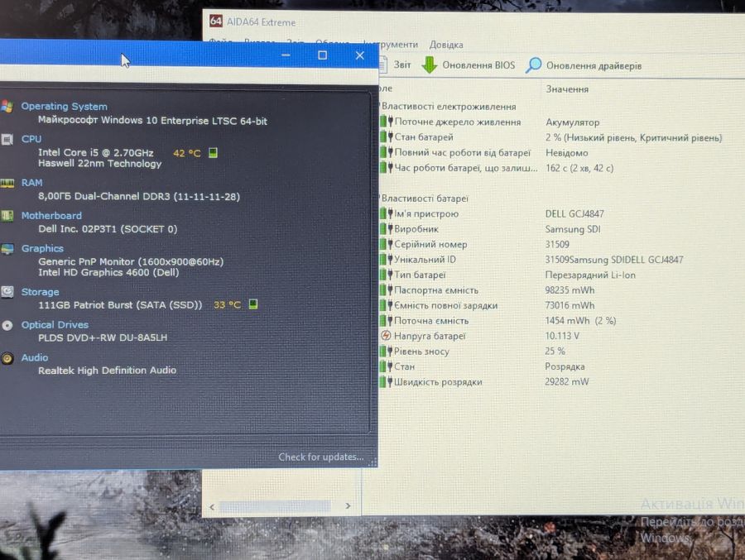Open the Motherboard section link
Image resolution: width=745 pixels, height=560 pixels.
point(51,216)
